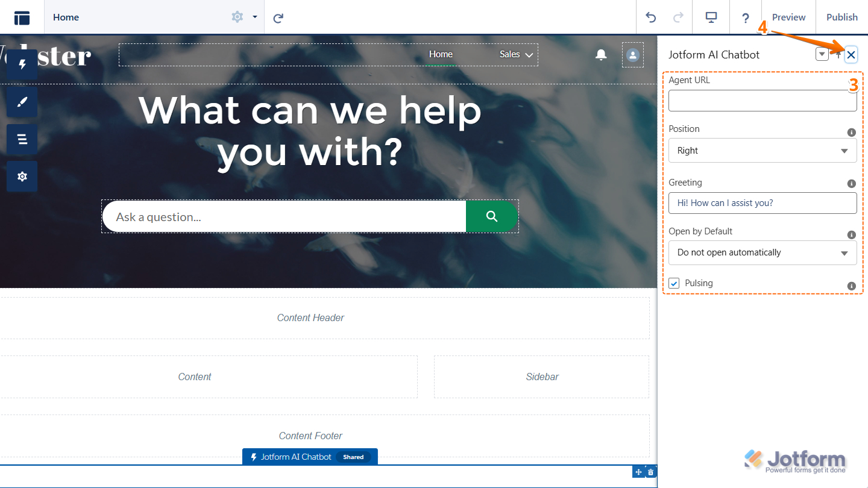Open the Home page settings dropdown arrow
Viewport: 868px width, 488px height.
(x=255, y=17)
